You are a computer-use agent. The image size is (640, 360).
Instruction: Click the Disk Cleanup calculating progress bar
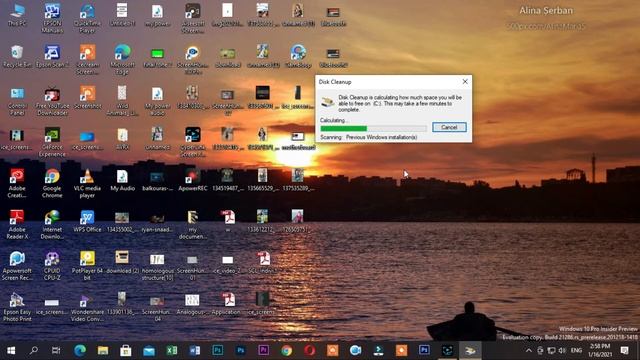tap(373, 129)
